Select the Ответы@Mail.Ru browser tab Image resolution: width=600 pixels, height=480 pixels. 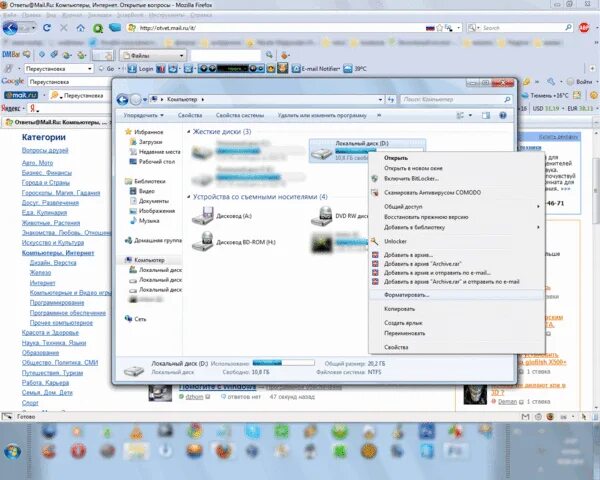click(57, 122)
